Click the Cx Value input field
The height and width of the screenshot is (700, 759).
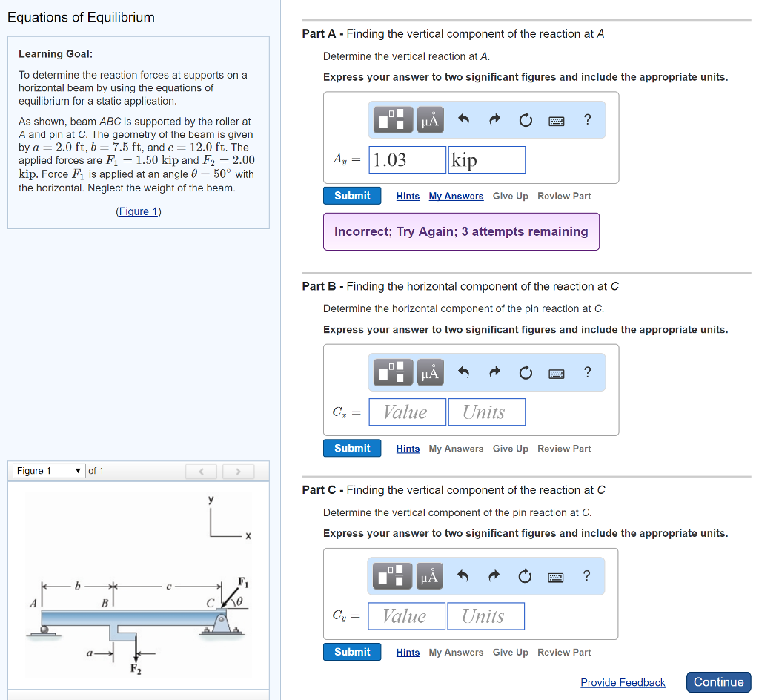pyautogui.click(x=407, y=412)
